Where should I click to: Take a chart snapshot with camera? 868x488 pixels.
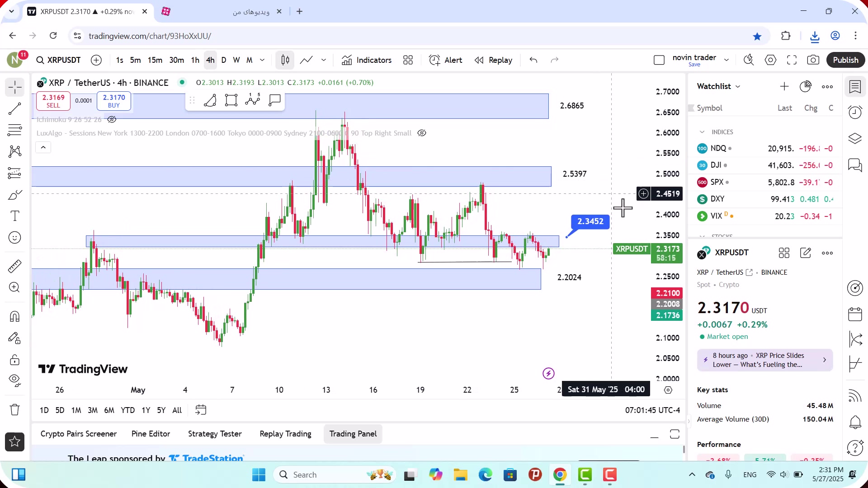click(x=813, y=60)
